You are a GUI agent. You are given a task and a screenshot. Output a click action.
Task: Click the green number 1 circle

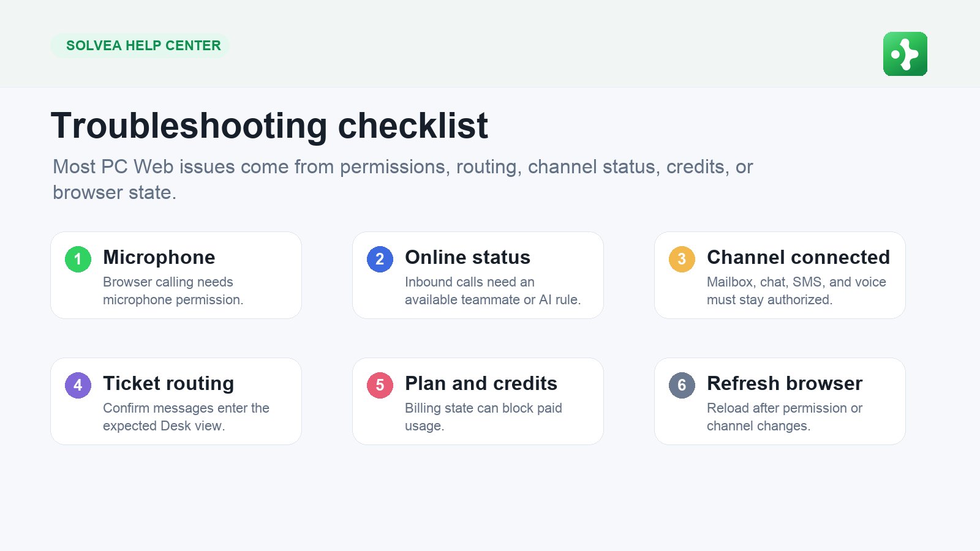pyautogui.click(x=78, y=259)
